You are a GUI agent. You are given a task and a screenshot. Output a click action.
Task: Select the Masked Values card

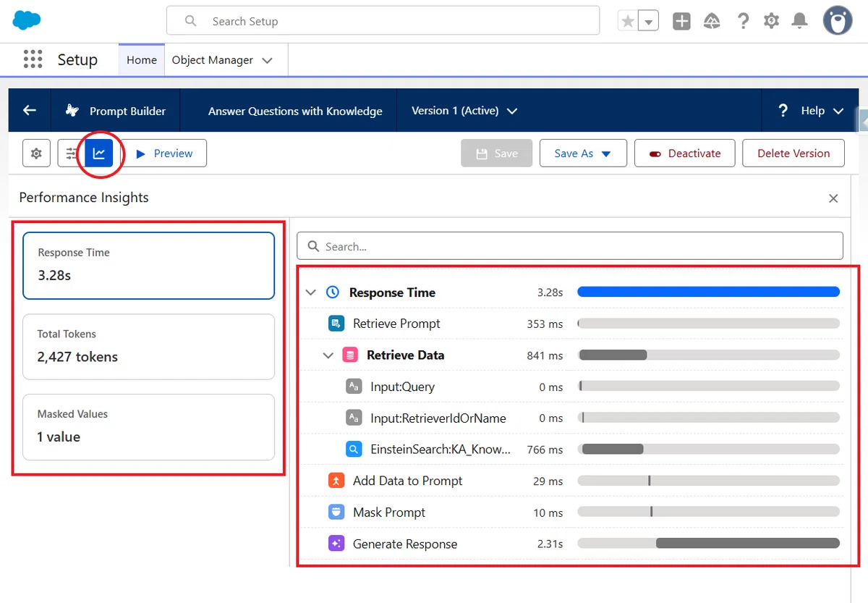[x=148, y=427]
